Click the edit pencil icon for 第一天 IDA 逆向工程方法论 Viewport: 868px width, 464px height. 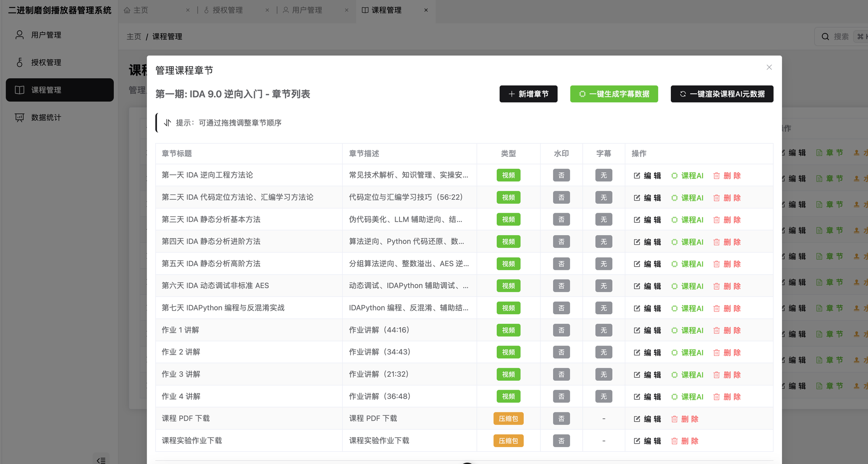[637, 175]
